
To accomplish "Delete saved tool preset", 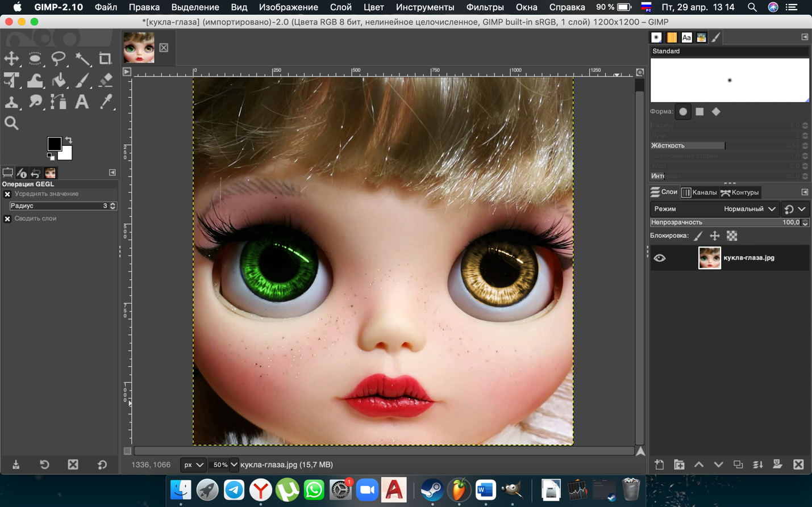I will click(73, 464).
